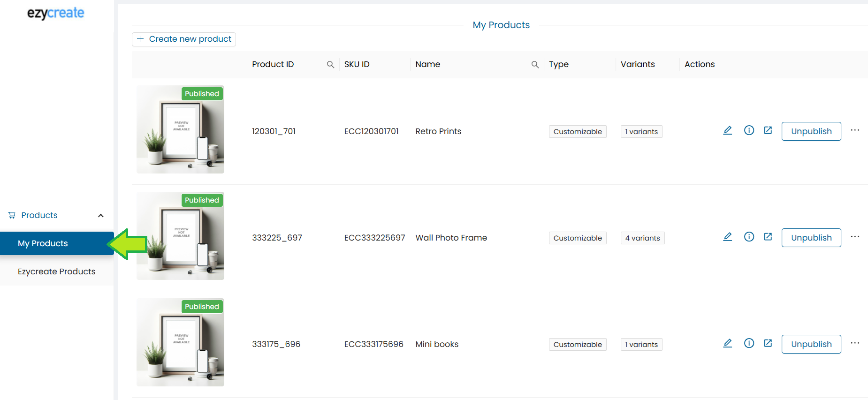Viewport: 868px width, 400px height.
Task: Open more options menu for Mini books
Action: tap(854, 343)
